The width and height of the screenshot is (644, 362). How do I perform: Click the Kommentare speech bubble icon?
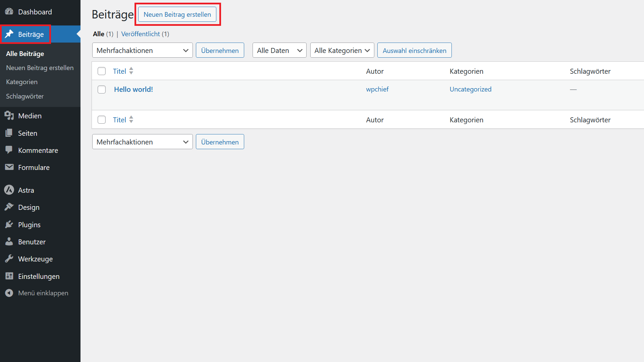(x=9, y=150)
